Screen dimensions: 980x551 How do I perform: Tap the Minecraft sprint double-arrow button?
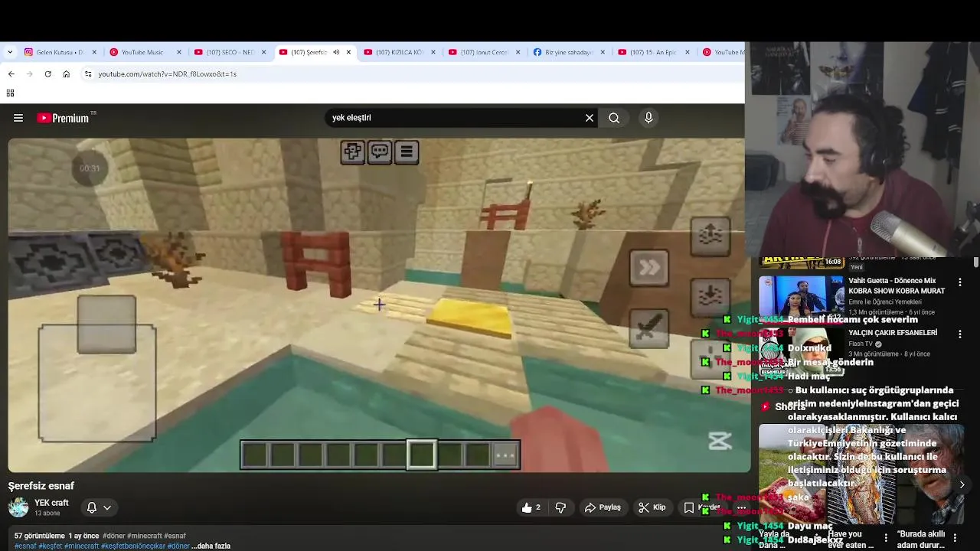(649, 268)
